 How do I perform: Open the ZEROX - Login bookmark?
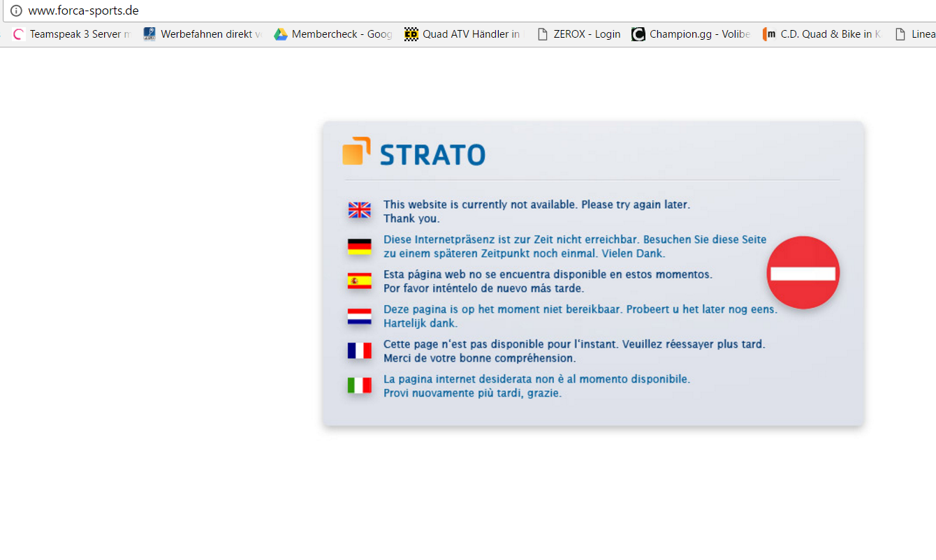(579, 34)
